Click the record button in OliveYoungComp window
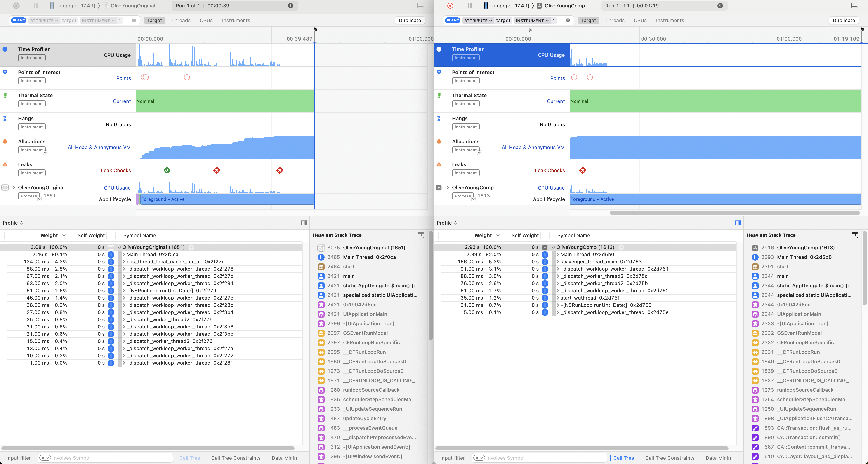Viewport: 868px width, 464px height. [450, 6]
